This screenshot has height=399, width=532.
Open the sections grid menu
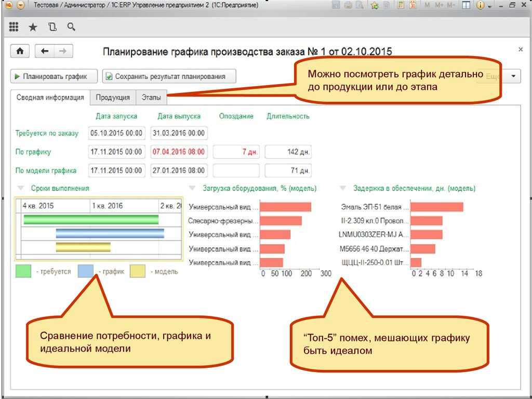coord(14,27)
